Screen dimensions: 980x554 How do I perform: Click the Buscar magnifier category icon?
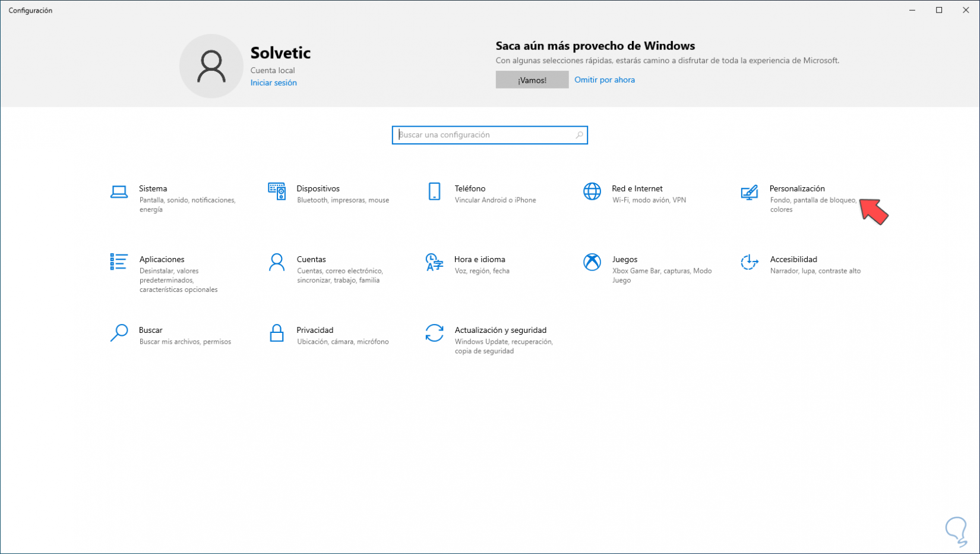119,333
